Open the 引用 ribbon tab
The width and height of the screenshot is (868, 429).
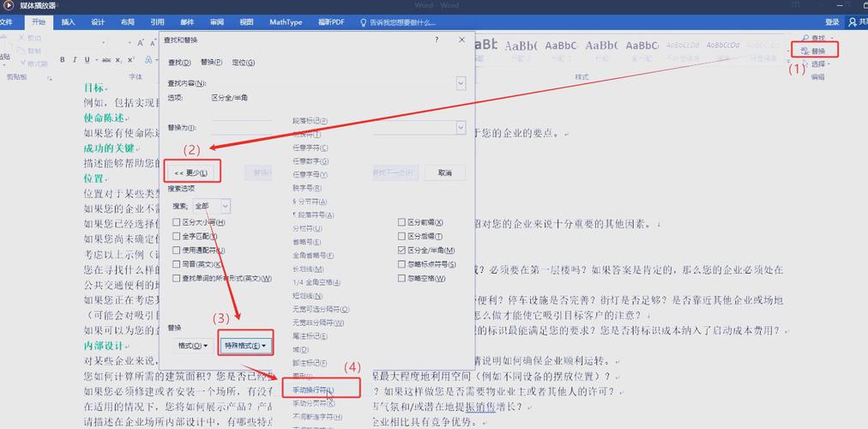(x=157, y=22)
